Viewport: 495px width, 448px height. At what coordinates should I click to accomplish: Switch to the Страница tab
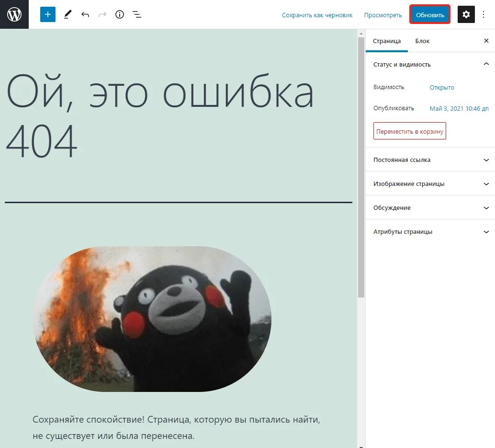pos(387,41)
